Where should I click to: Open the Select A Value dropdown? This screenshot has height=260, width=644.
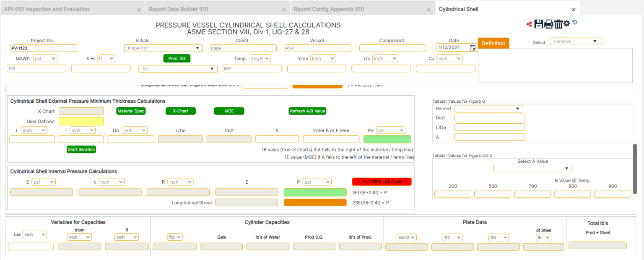click(x=532, y=168)
